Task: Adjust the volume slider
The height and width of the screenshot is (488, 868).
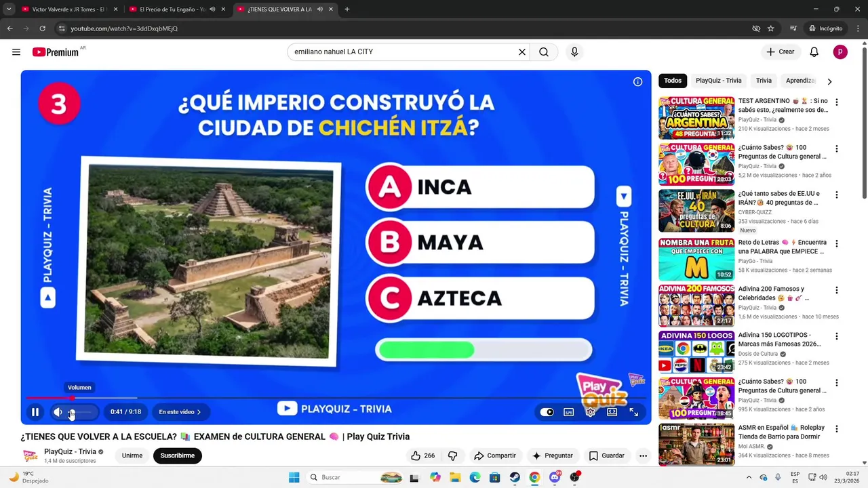Action: [x=80, y=412]
